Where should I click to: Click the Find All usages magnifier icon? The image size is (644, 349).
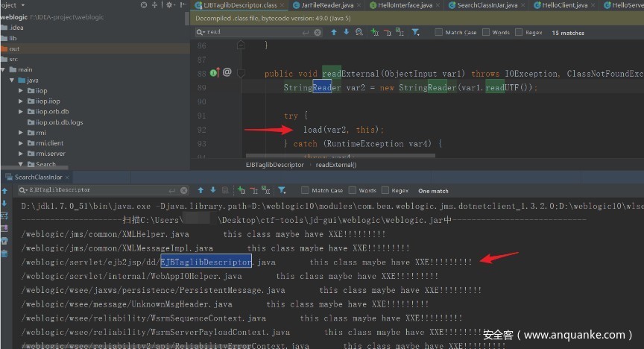pyautogui.click(x=357, y=32)
